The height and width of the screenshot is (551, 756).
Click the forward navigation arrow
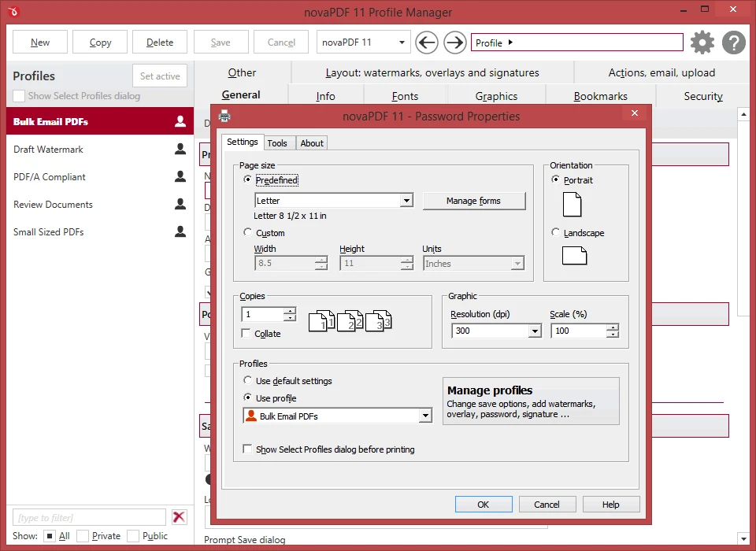point(455,43)
